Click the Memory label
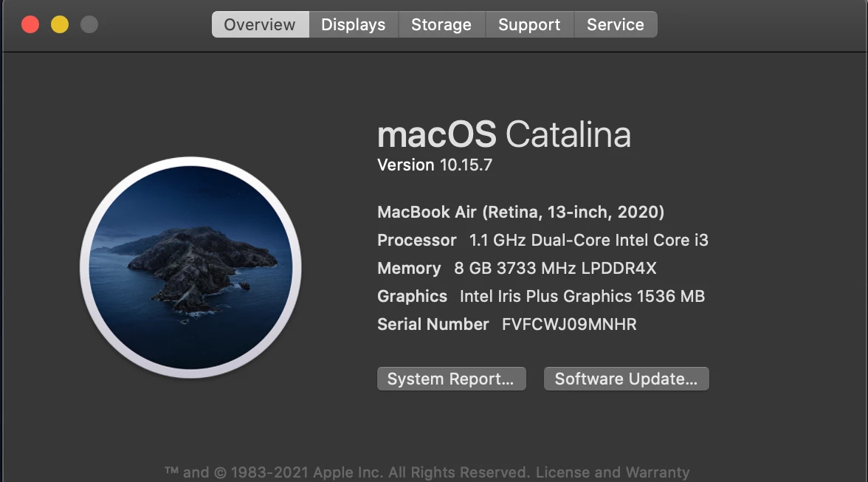Viewport: 868px width, 482px height. tap(409, 268)
